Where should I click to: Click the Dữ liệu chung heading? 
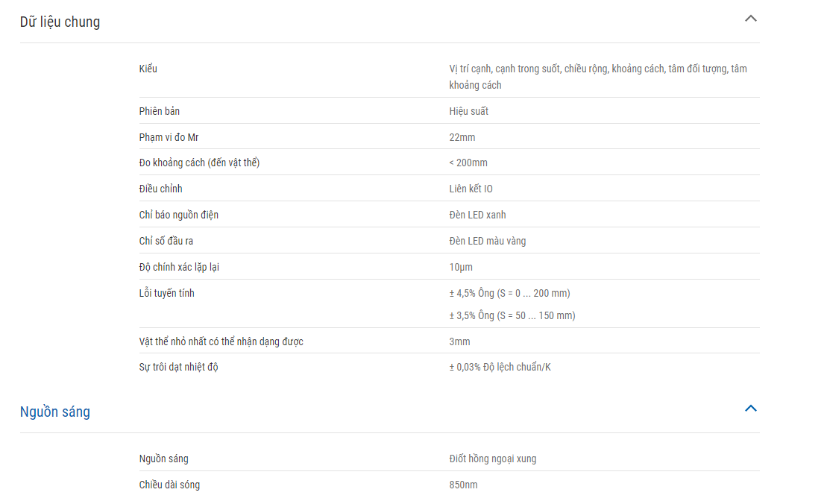click(60, 22)
